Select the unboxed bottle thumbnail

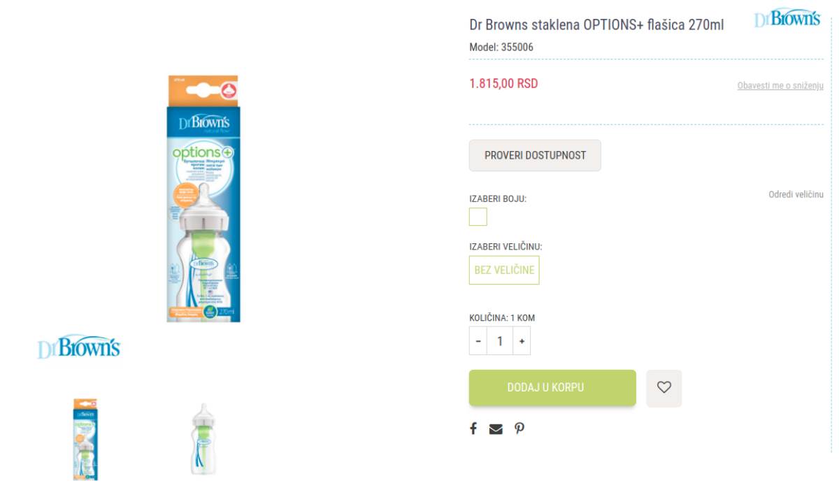tap(203, 439)
